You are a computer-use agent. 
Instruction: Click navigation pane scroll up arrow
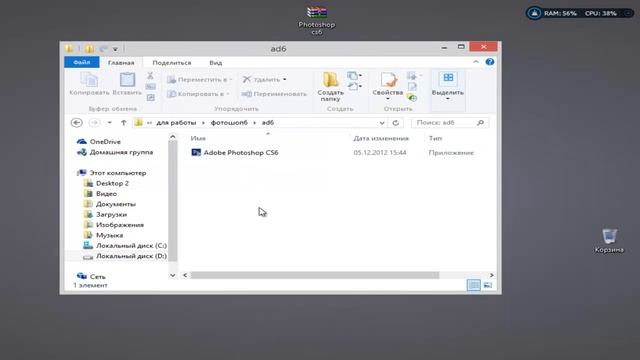coord(173,137)
